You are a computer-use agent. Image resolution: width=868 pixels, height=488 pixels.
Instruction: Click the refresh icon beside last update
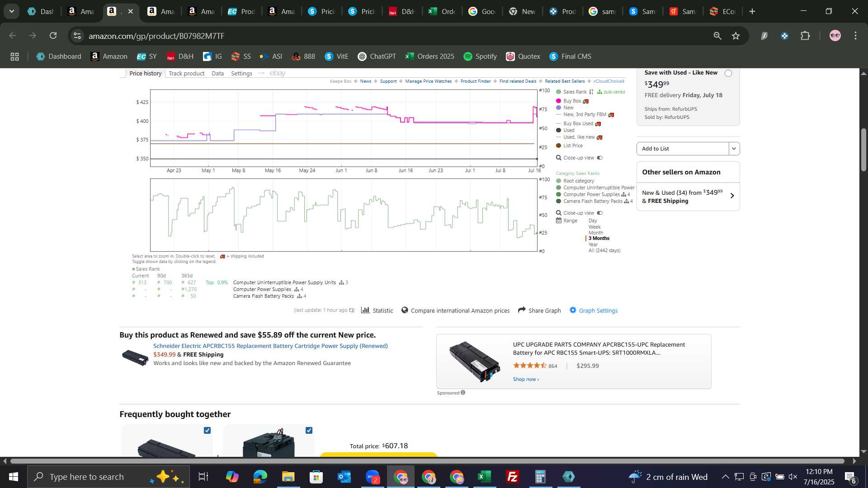point(352,310)
